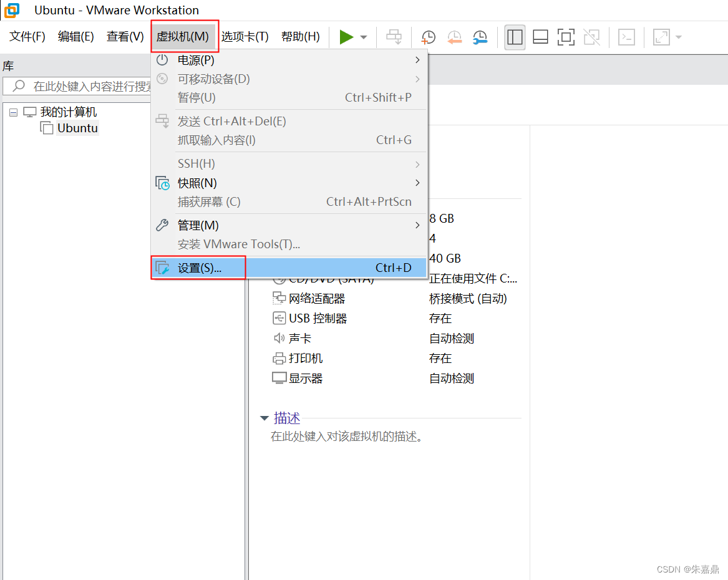Open the power options dropdown arrow beside play
This screenshot has height=580, width=728.
[x=364, y=37]
